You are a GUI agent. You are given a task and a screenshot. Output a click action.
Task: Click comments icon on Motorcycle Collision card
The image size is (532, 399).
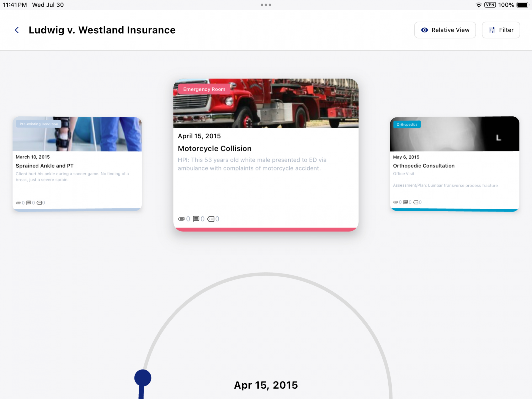pos(196,219)
